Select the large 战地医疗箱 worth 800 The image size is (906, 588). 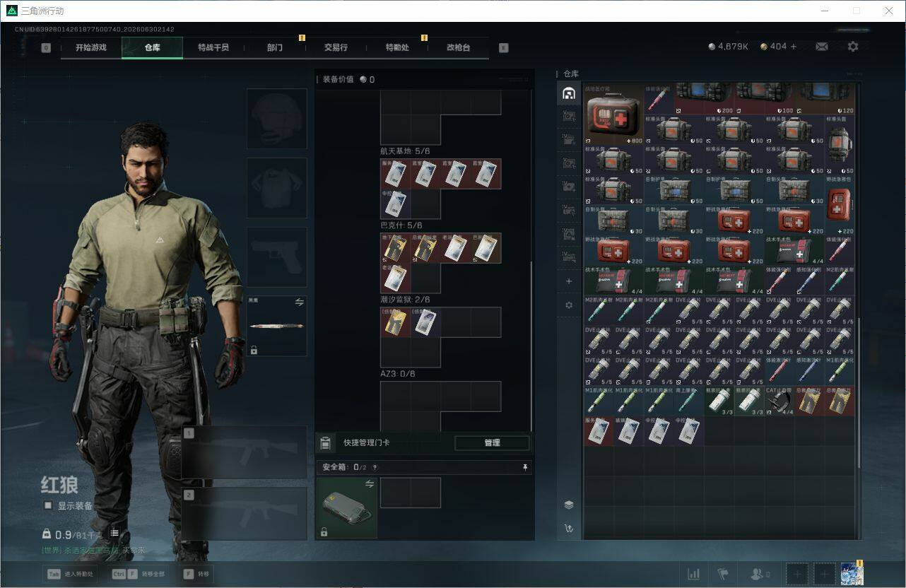(x=614, y=114)
